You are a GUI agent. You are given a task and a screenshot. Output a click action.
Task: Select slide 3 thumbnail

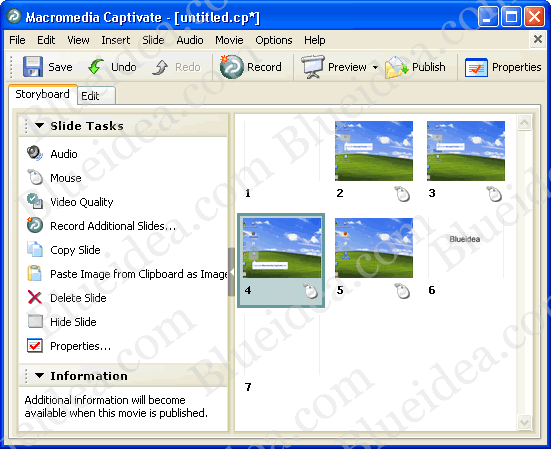tap(466, 151)
